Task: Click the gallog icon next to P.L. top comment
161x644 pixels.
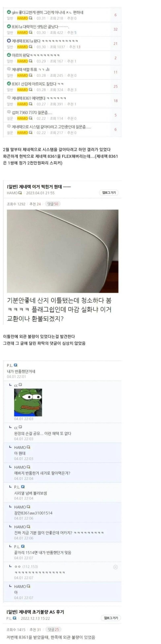Action: pyautogui.click(x=16, y=365)
